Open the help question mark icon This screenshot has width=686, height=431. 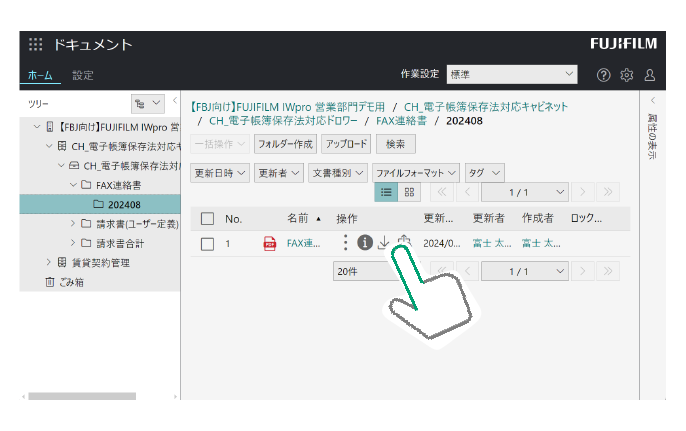point(603,75)
